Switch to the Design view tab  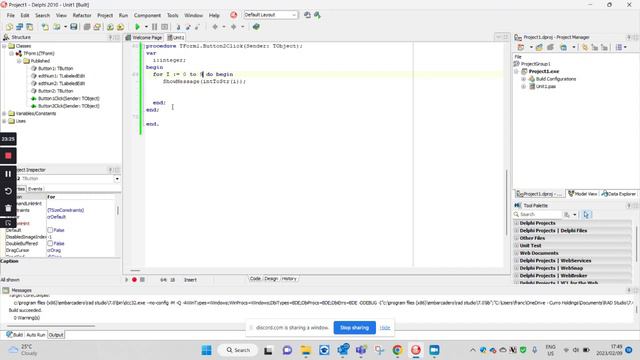point(271,279)
